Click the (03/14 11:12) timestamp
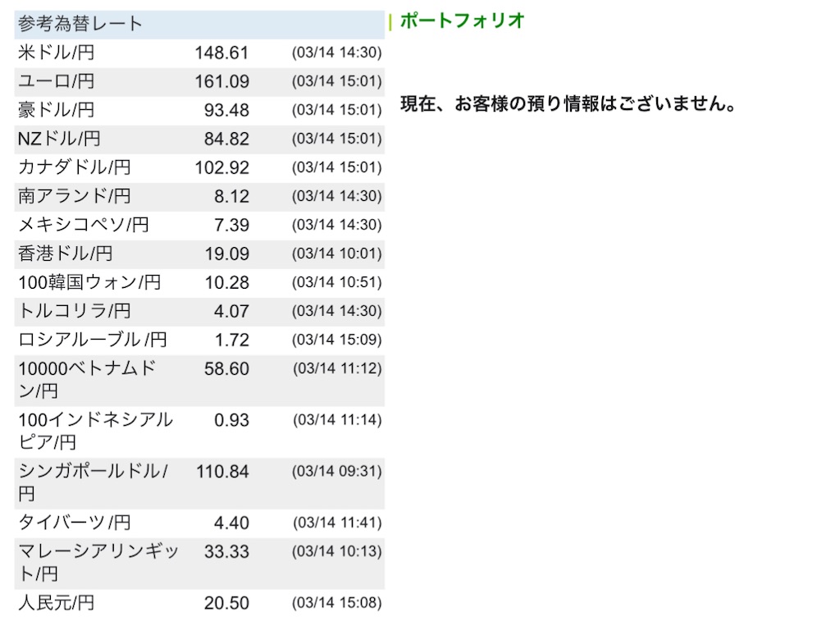Image resolution: width=840 pixels, height=626 pixels. [x=337, y=368]
